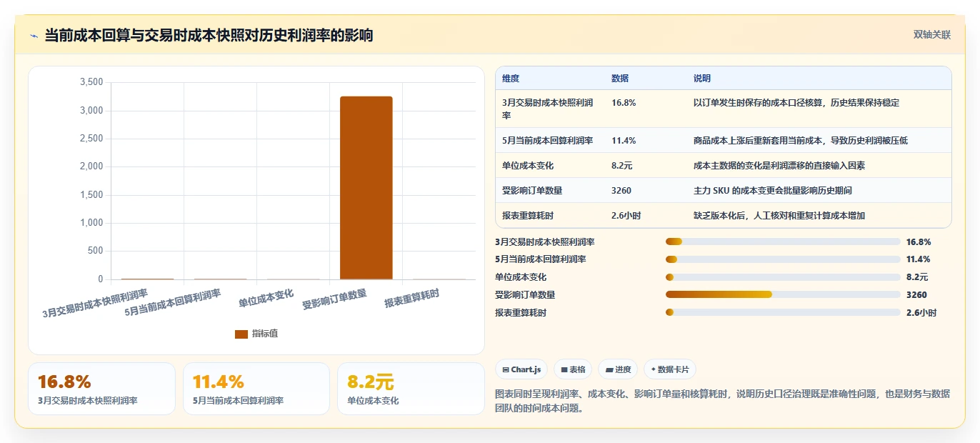Click the 双轴关联 badge in header
The height and width of the screenshot is (443, 980).
tap(931, 35)
